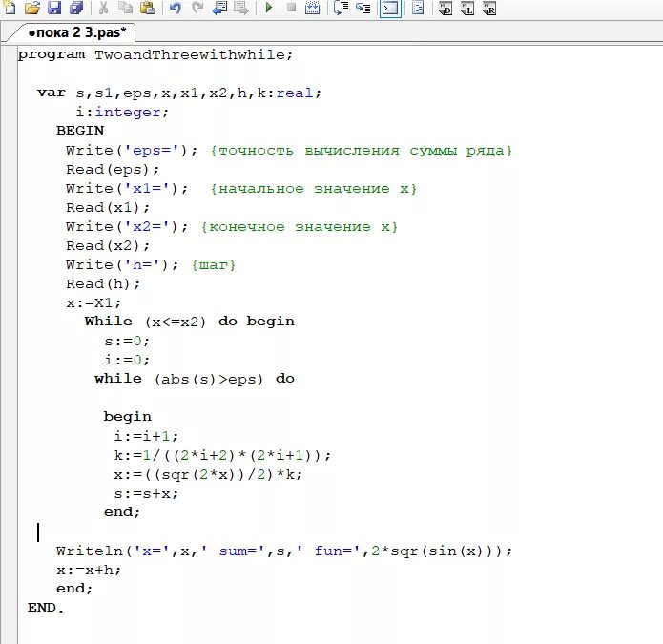The image size is (663, 644).
Task: Click on the 'Read(x2);' statement
Action: 108,245
